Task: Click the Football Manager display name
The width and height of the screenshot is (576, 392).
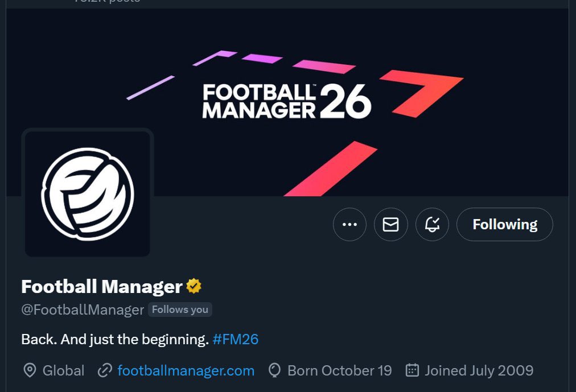Action: coord(102,286)
